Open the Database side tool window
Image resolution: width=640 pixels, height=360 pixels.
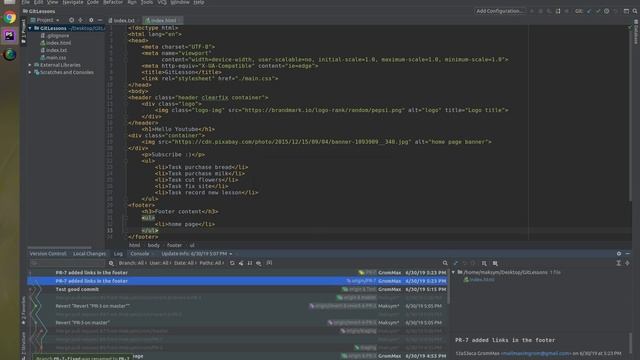pos(636,33)
